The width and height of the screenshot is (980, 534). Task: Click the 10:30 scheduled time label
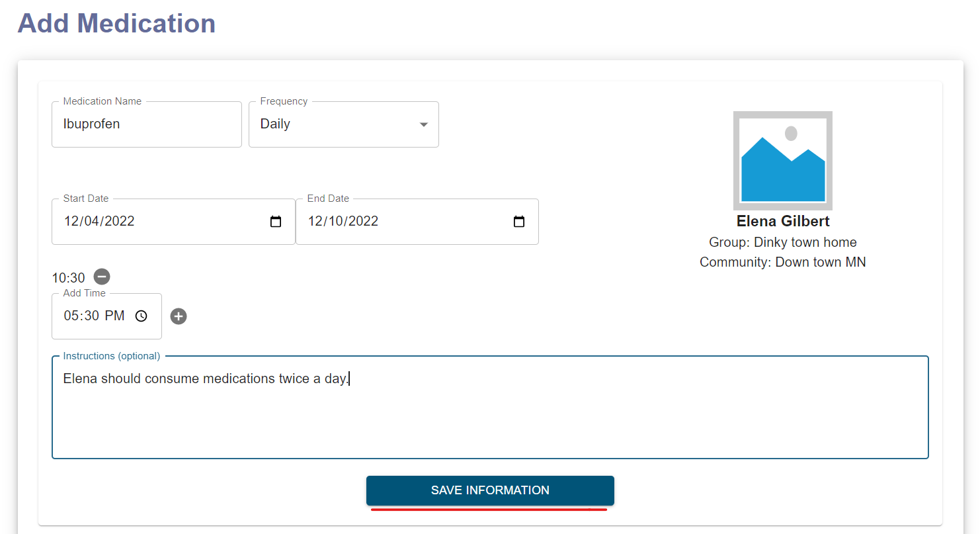click(68, 277)
